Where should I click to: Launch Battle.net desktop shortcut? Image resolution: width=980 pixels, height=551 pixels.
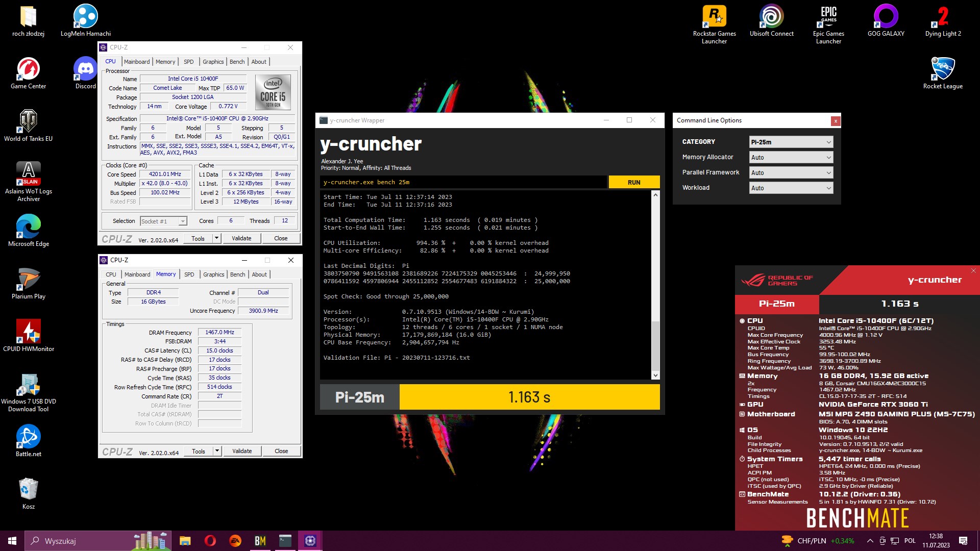(28, 441)
